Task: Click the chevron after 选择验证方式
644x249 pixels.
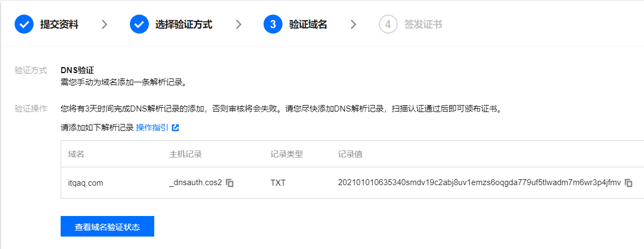Action: [x=238, y=25]
